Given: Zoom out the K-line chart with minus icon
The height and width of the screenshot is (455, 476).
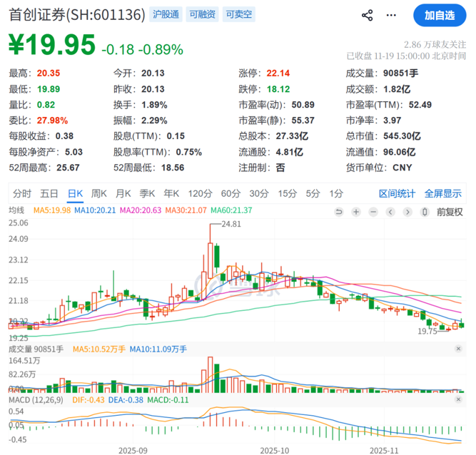Looking at the screenshot, I should click(375, 211).
